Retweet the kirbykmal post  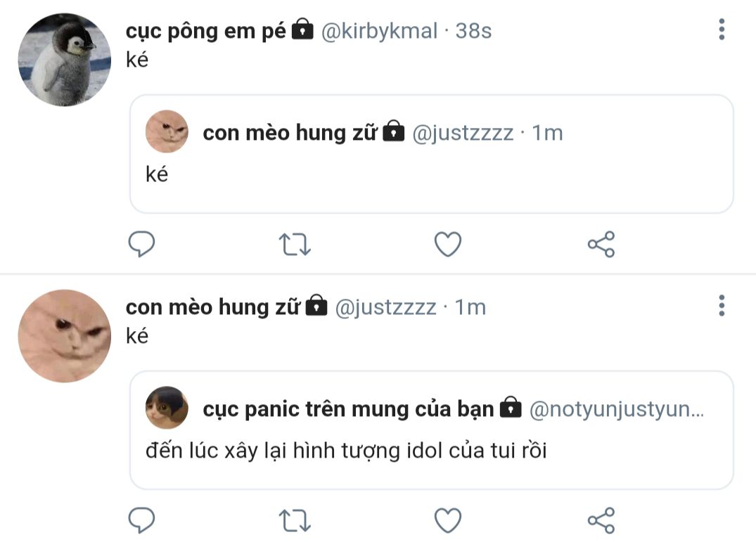295,244
